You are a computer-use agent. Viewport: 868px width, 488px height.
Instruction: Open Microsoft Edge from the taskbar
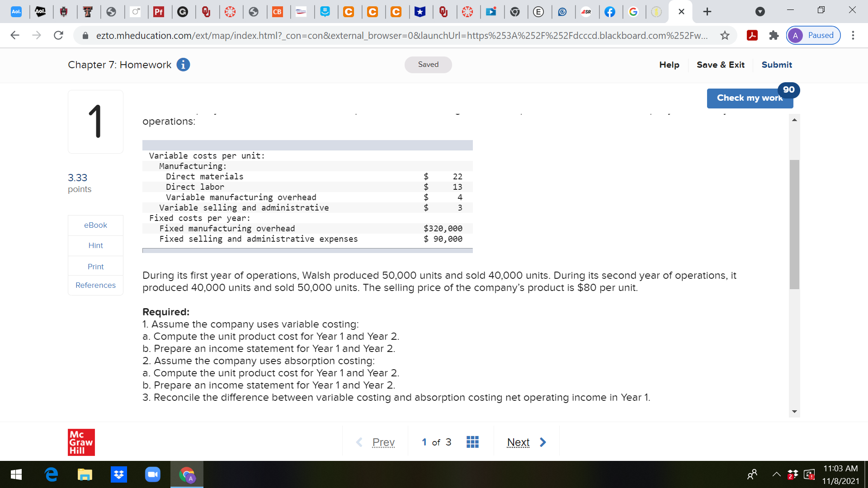coord(51,474)
